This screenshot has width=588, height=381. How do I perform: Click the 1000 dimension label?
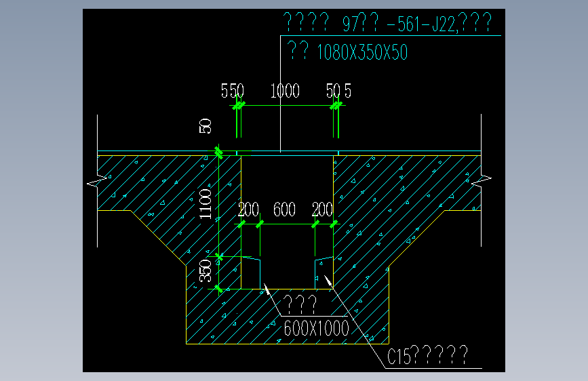pyautogui.click(x=285, y=91)
